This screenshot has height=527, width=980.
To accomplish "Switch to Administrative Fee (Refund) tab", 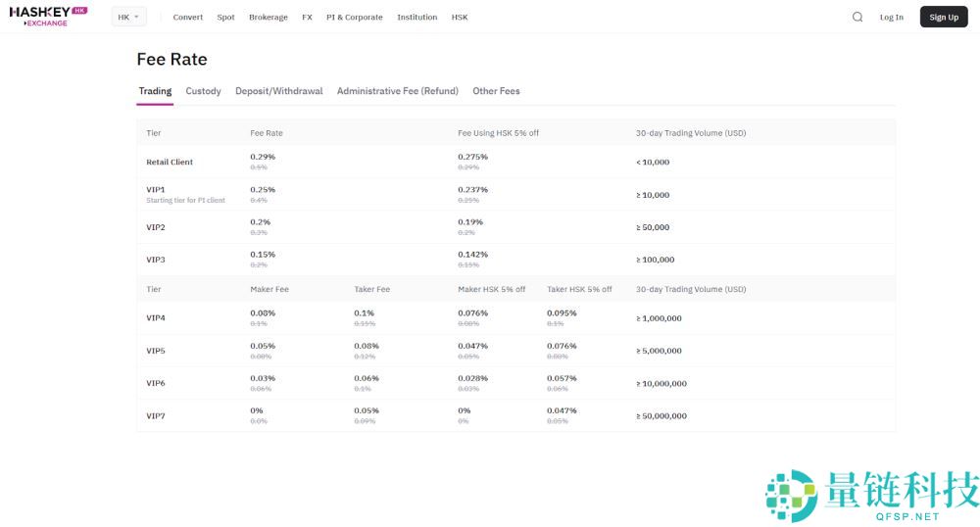I will (397, 91).
